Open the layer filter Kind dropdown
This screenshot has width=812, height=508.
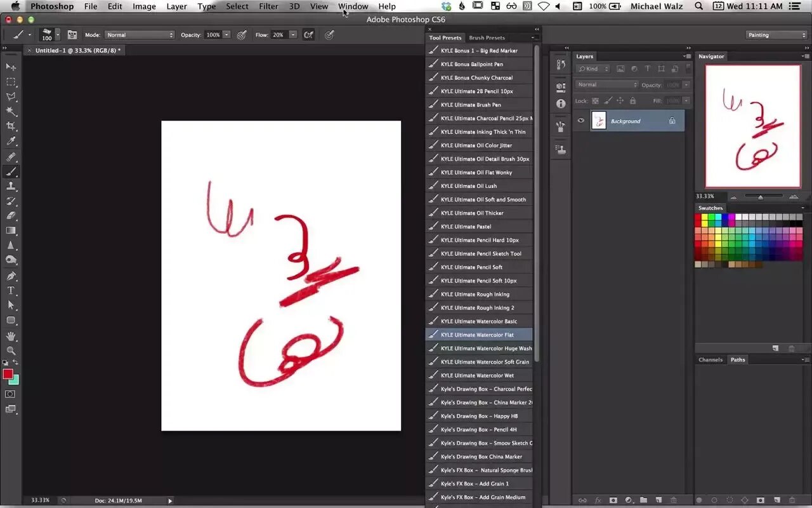pos(593,69)
